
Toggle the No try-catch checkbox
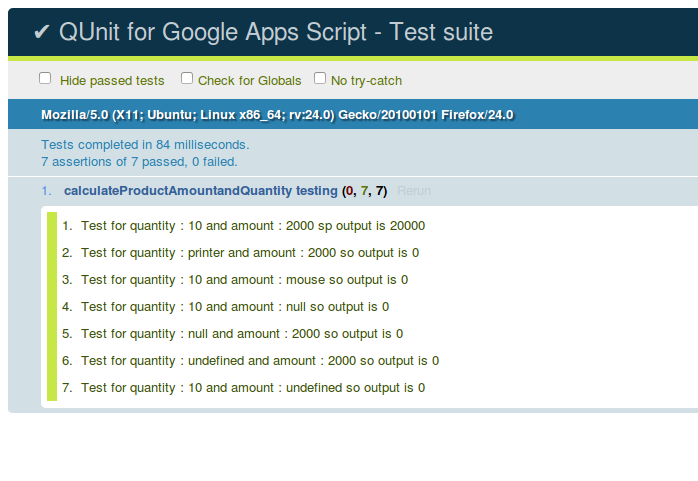click(320, 79)
